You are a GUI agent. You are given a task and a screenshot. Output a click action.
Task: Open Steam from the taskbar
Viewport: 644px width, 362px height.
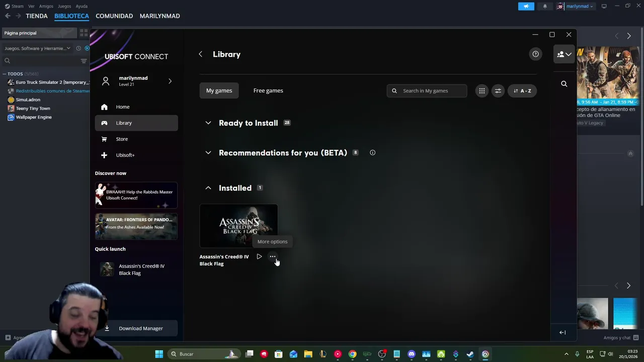pos(470,354)
